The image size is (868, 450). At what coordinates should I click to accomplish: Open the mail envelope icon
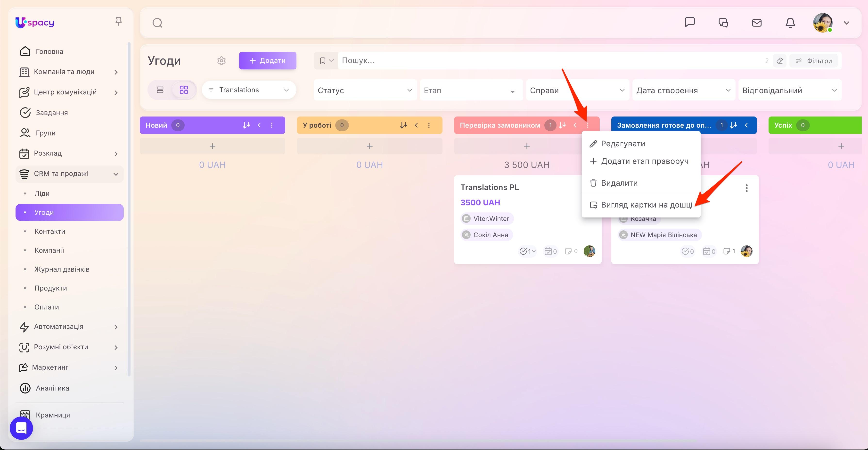coord(757,23)
